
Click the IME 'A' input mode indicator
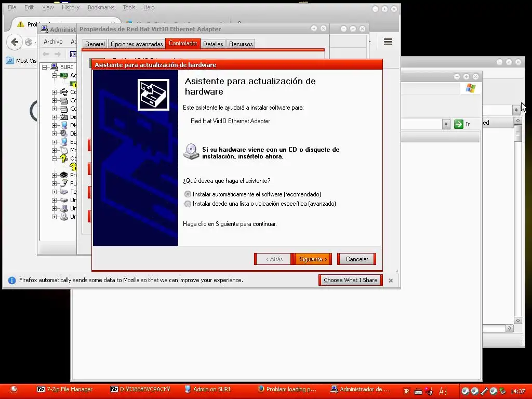tap(443, 391)
